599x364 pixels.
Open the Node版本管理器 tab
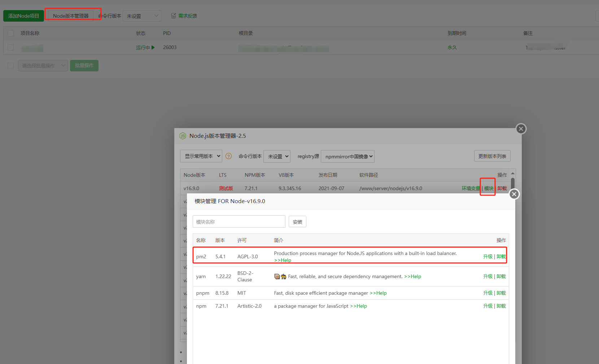[x=71, y=16]
